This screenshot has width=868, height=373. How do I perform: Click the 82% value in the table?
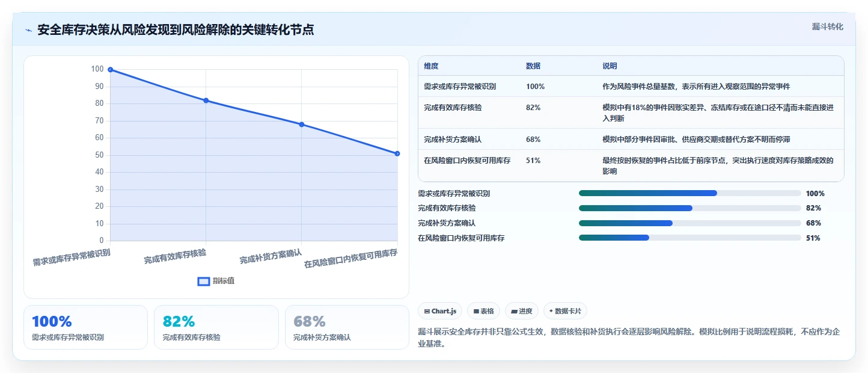click(533, 108)
